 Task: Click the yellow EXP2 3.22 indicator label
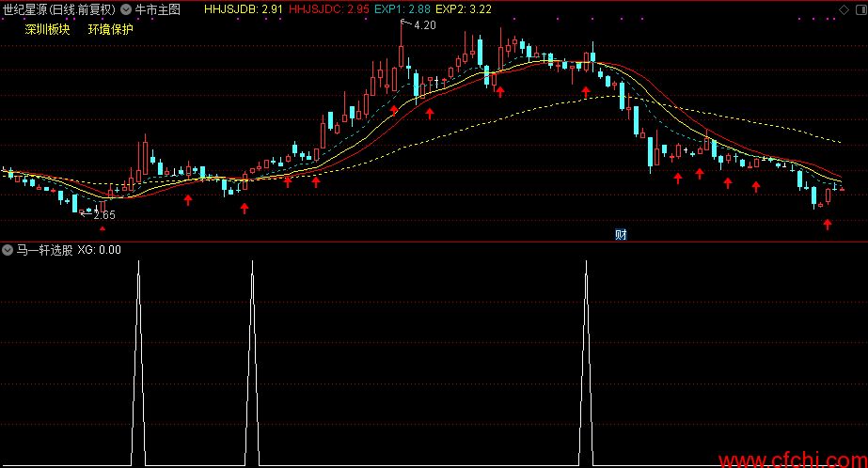point(464,9)
